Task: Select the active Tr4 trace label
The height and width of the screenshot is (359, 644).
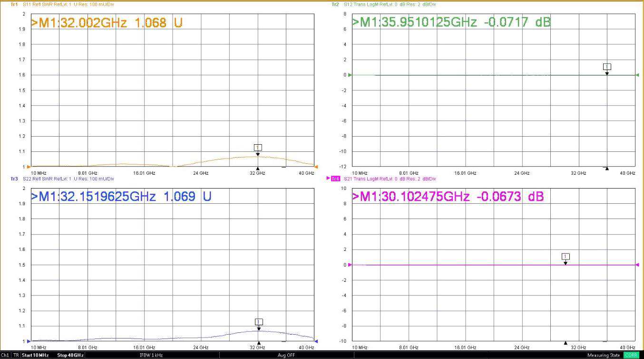Action: point(336,179)
